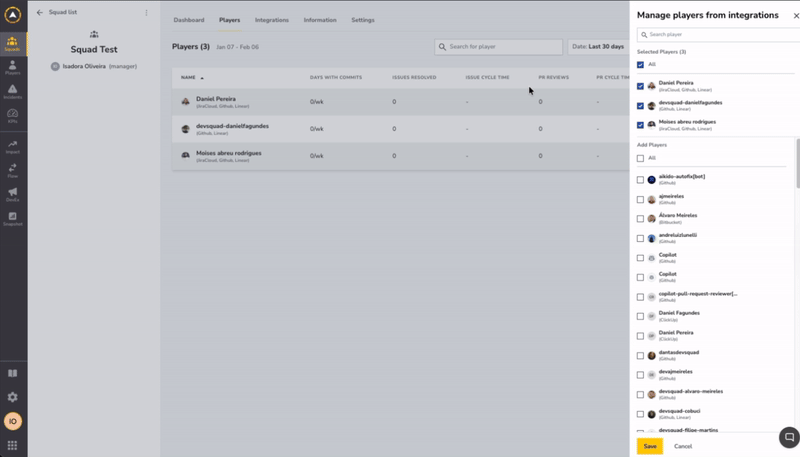The width and height of the screenshot is (800, 457).
Task: Switch to the Integrations tab
Action: (x=271, y=20)
